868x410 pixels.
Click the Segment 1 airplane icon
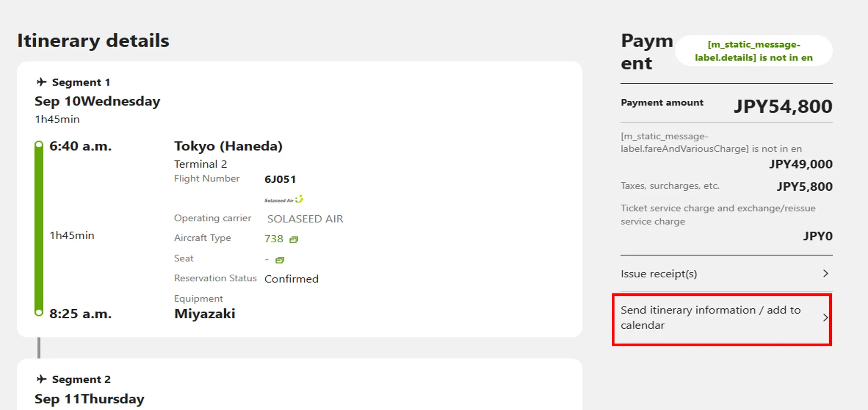click(x=42, y=82)
